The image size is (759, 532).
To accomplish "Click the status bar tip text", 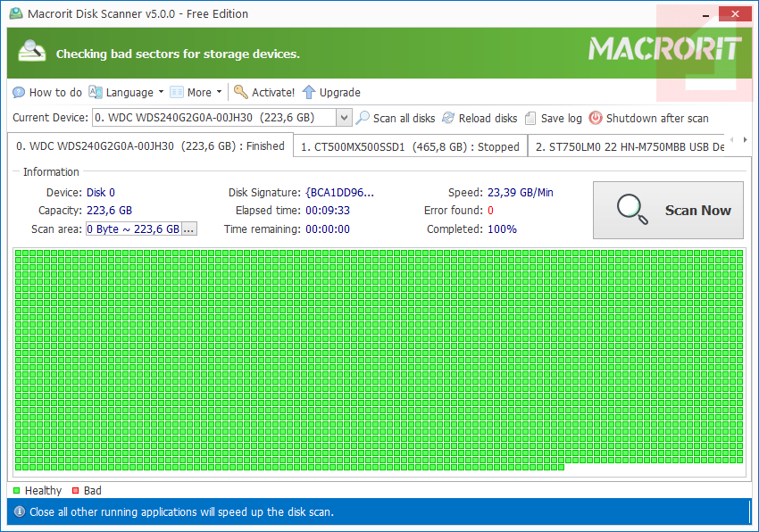I will point(181,512).
